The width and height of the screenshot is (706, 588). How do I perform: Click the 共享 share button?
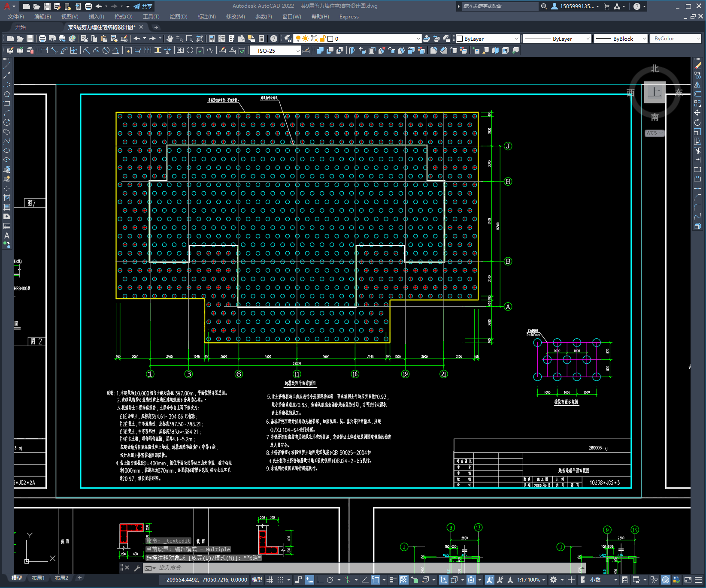[x=143, y=6]
